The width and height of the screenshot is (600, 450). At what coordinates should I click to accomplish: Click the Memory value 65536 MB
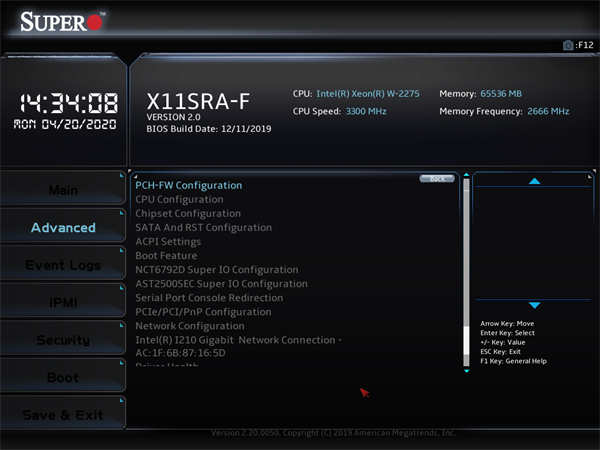pyautogui.click(x=501, y=94)
